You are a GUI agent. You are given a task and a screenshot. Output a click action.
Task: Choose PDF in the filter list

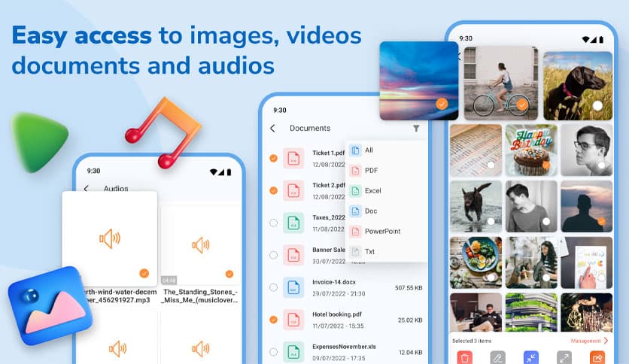click(371, 171)
